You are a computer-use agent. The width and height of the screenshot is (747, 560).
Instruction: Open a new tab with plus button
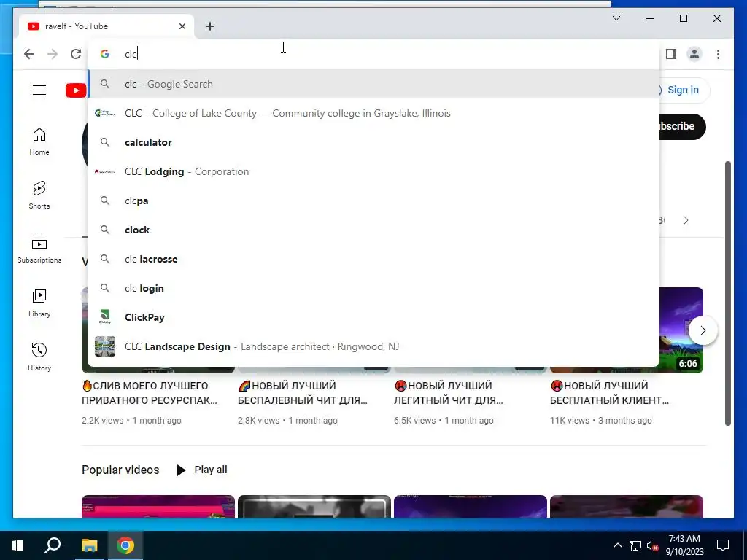tap(210, 26)
